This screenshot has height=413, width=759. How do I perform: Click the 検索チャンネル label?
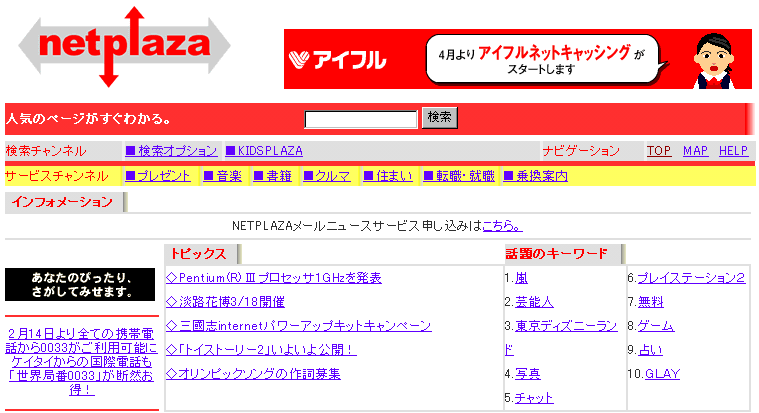coord(46,151)
